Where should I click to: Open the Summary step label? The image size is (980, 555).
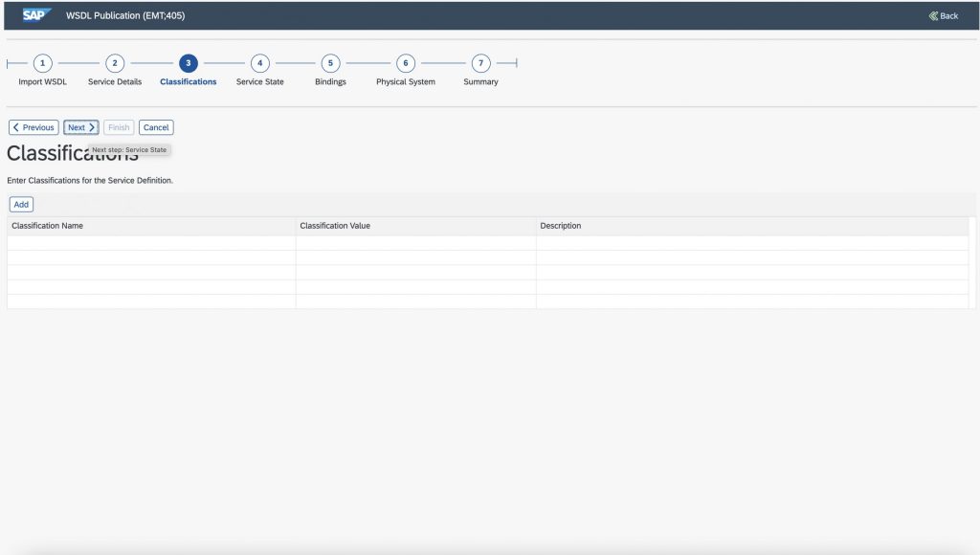pos(480,82)
